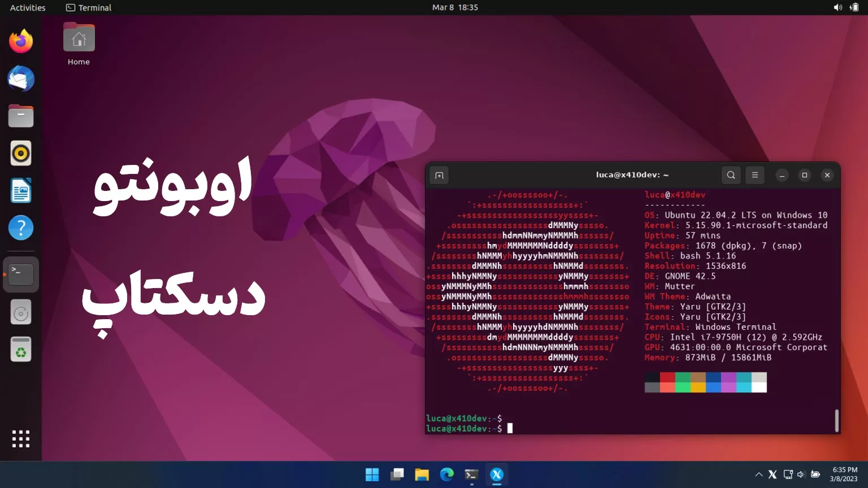Open the GNOME volume indicator
The height and width of the screenshot is (488, 868).
tap(837, 7)
